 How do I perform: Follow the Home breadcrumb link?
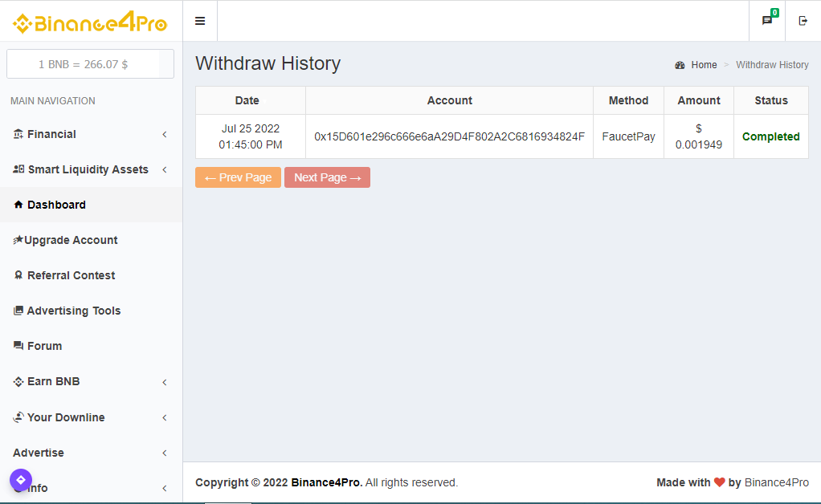(x=704, y=65)
